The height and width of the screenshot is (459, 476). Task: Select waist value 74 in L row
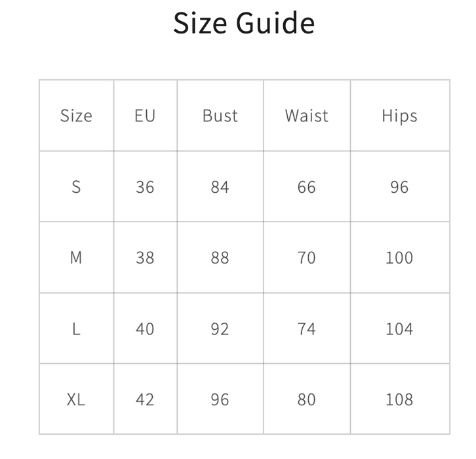pos(306,329)
